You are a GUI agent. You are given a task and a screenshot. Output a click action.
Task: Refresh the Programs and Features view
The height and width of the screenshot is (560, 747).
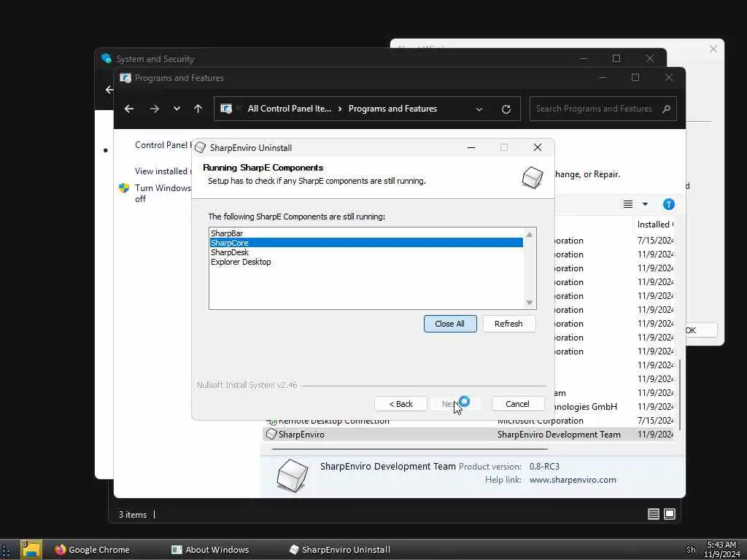[506, 109]
